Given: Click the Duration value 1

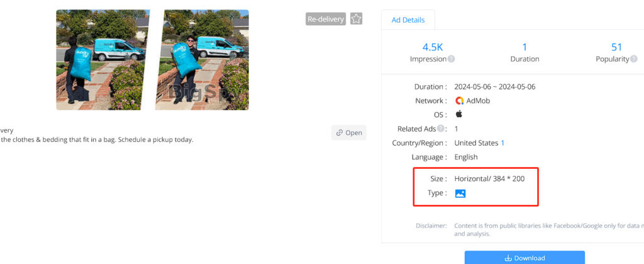Looking at the screenshot, I should coord(525,47).
